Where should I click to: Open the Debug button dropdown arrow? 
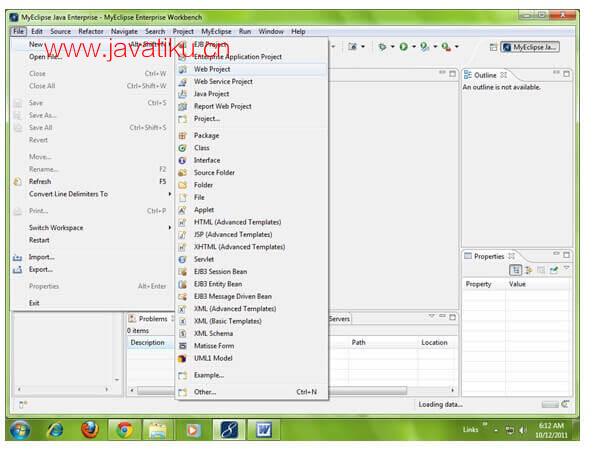(x=392, y=47)
